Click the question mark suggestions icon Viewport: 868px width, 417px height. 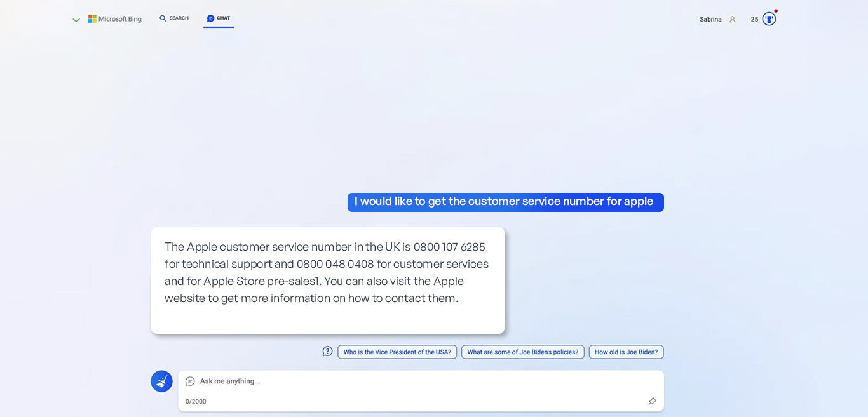(x=327, y=351)
